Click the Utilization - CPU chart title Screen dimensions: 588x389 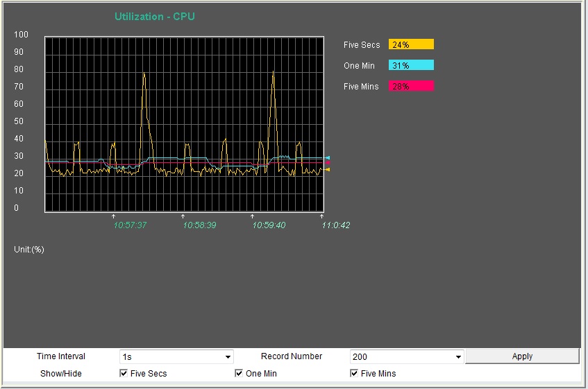point(154,17)
